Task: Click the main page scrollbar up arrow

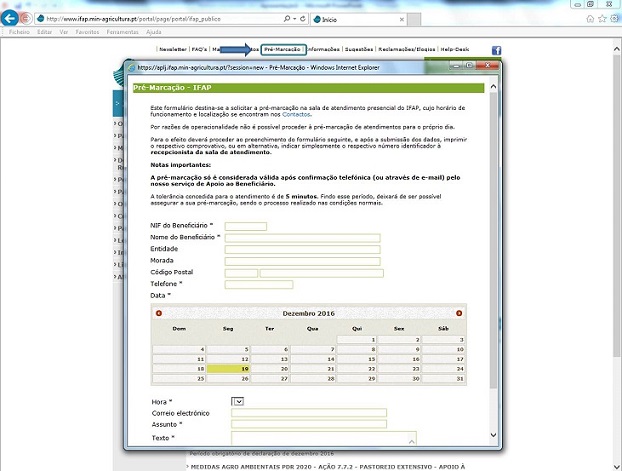Action: (616, 49)
